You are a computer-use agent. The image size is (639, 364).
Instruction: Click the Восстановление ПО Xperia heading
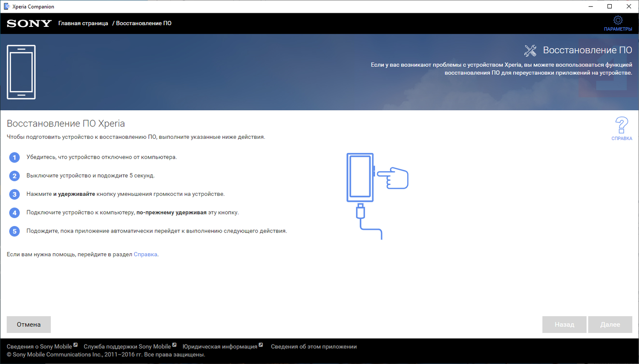pyautogui.click(x=66, y=123)
